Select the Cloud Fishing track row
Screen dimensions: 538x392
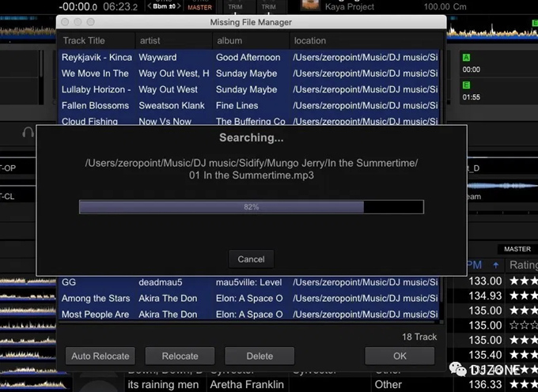pyautogui.click(x=248, y=121)
